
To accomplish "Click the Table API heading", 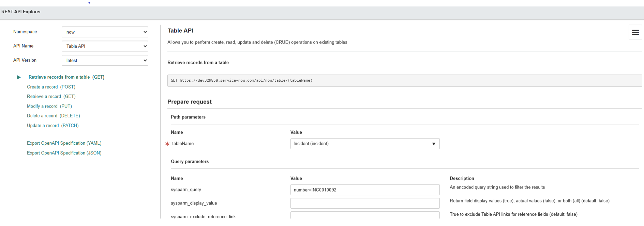I will [x=180, y=31].
